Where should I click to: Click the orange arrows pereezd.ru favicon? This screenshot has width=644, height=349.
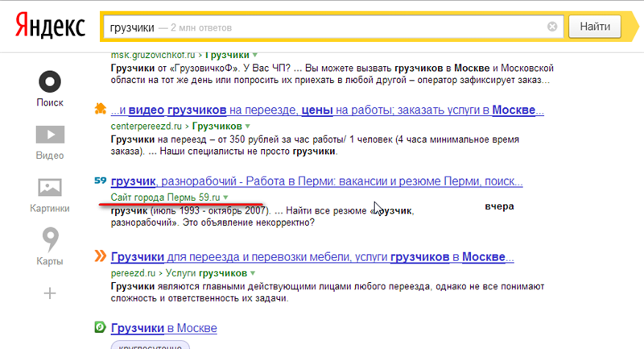(x=101, y=256)
